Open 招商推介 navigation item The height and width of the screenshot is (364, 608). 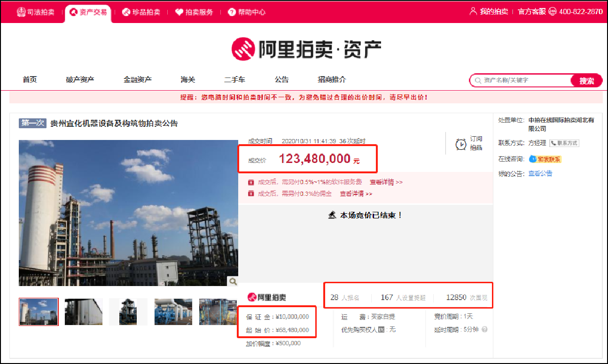click(x=332, y=80)
